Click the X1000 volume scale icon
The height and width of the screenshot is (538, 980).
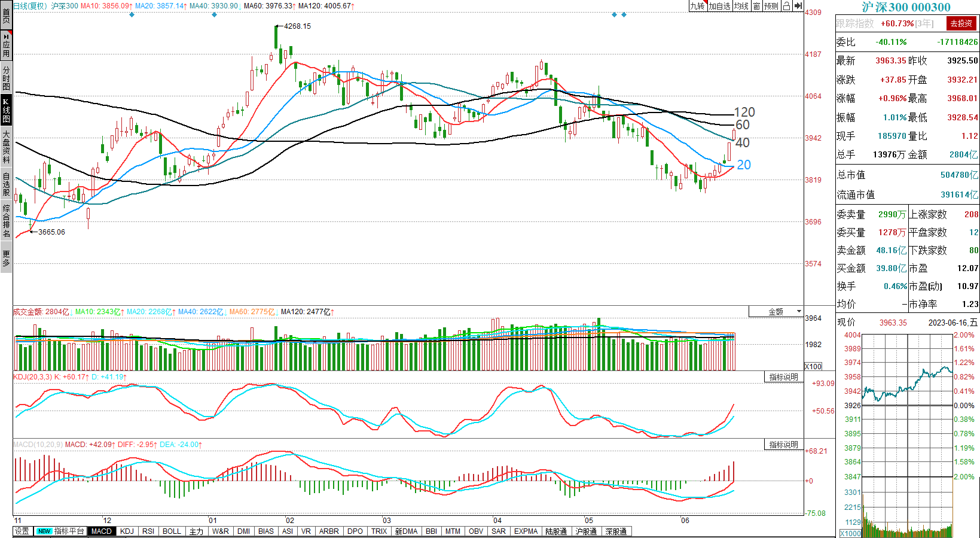[x=850, y=533]
